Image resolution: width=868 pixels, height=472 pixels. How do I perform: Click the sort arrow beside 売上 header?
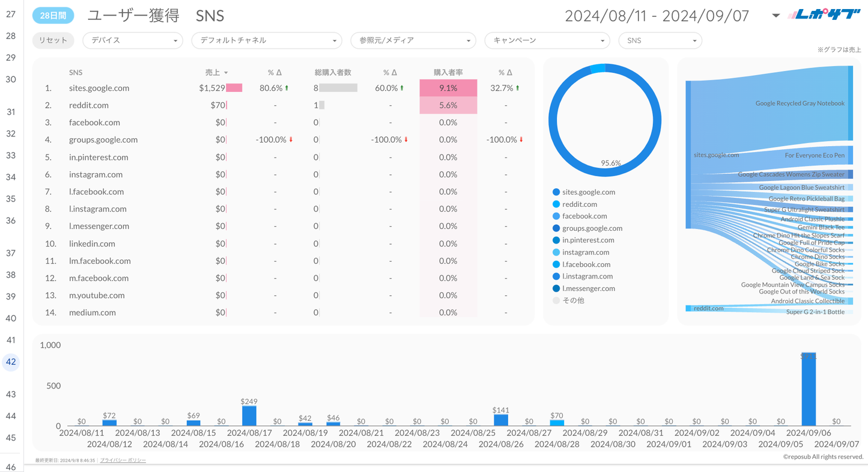pos(226,73)
